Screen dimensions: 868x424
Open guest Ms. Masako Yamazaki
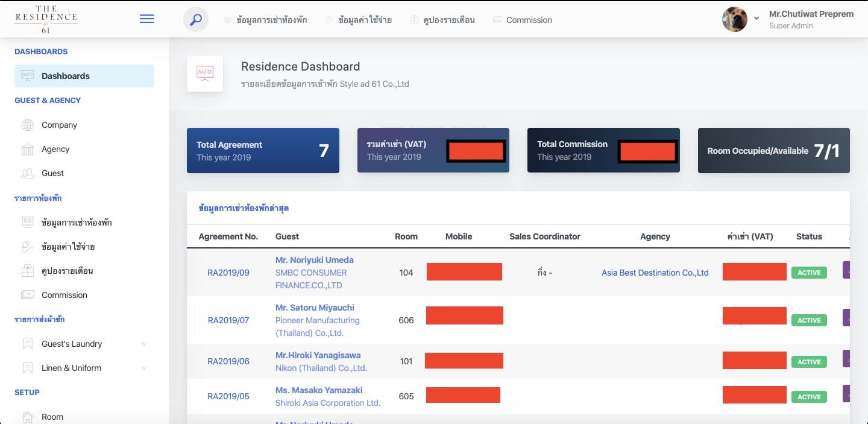319,390
